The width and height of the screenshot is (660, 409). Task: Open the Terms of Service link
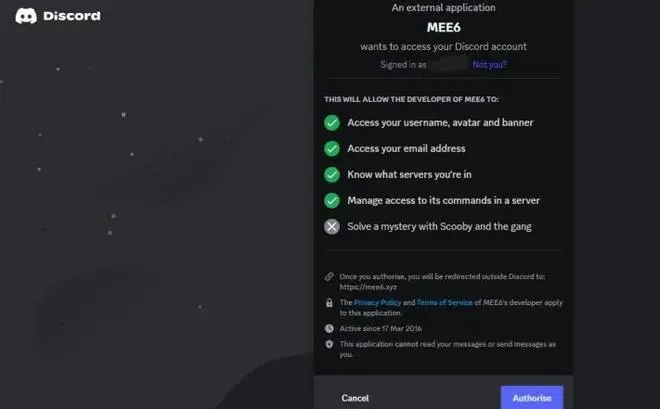tap(443, 301)
